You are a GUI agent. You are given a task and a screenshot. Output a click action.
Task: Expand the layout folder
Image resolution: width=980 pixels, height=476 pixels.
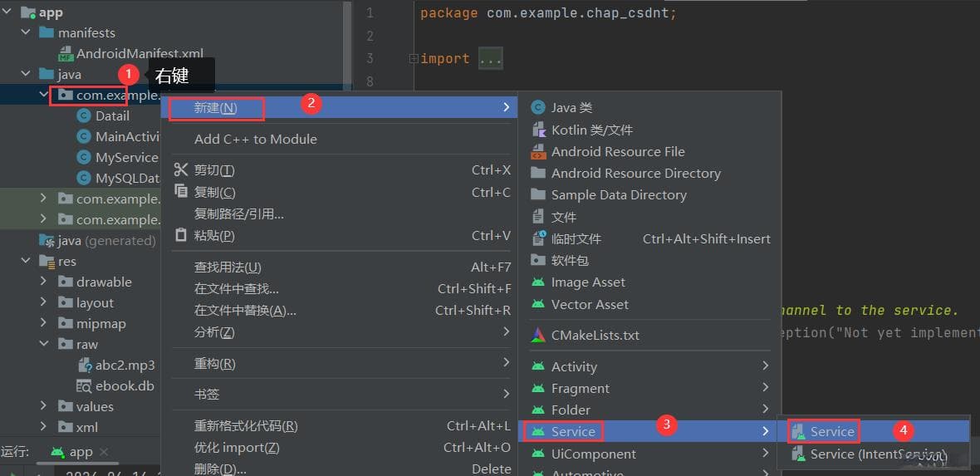pos(43,302)
